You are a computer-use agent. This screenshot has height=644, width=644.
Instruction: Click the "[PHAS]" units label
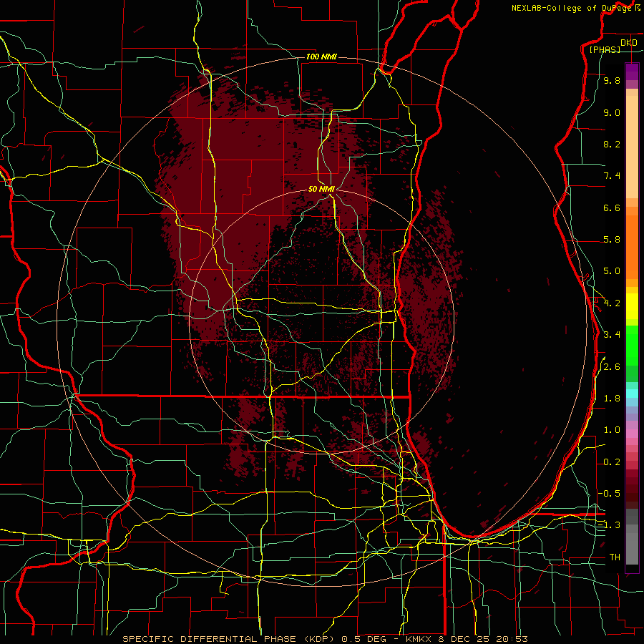click(605, 49)
